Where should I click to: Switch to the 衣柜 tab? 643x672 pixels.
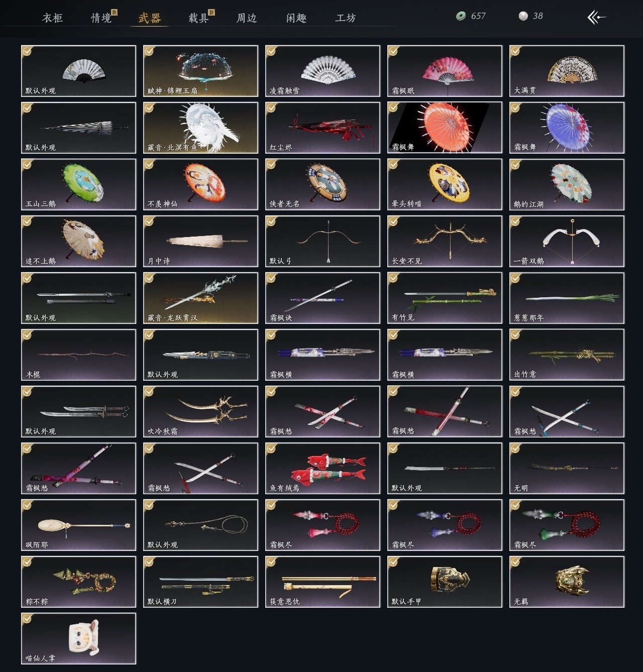(52, 18)
